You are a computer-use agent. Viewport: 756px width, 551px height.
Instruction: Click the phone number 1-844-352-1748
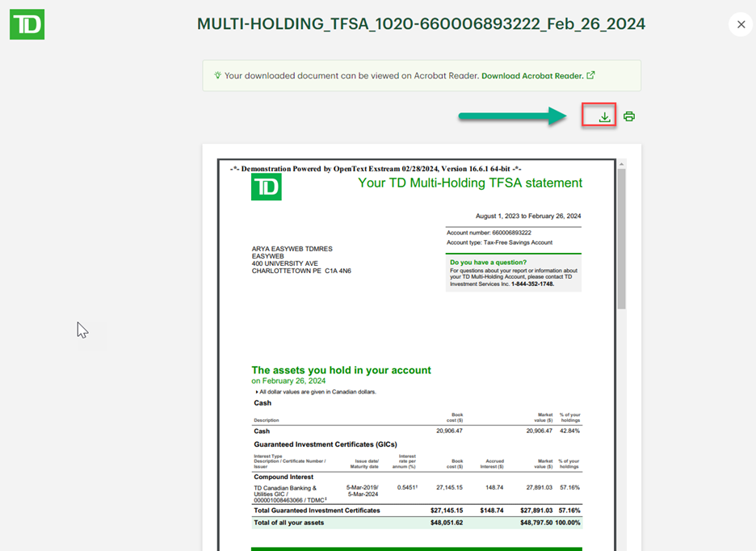(x=532, y=284)
